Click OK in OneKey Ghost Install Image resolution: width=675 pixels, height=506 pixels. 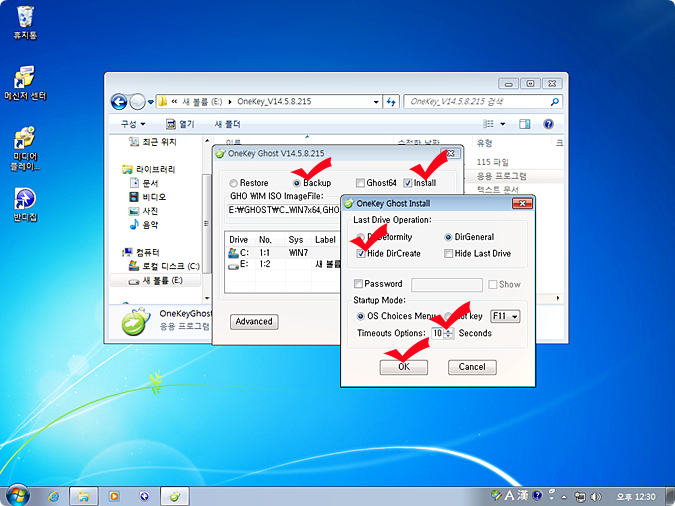pos(404,367)
